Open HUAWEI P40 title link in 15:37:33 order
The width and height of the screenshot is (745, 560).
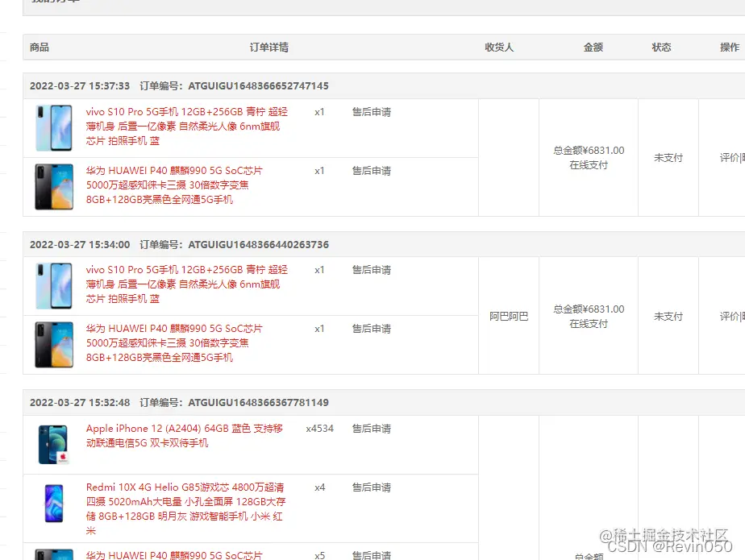coord(174,185)
